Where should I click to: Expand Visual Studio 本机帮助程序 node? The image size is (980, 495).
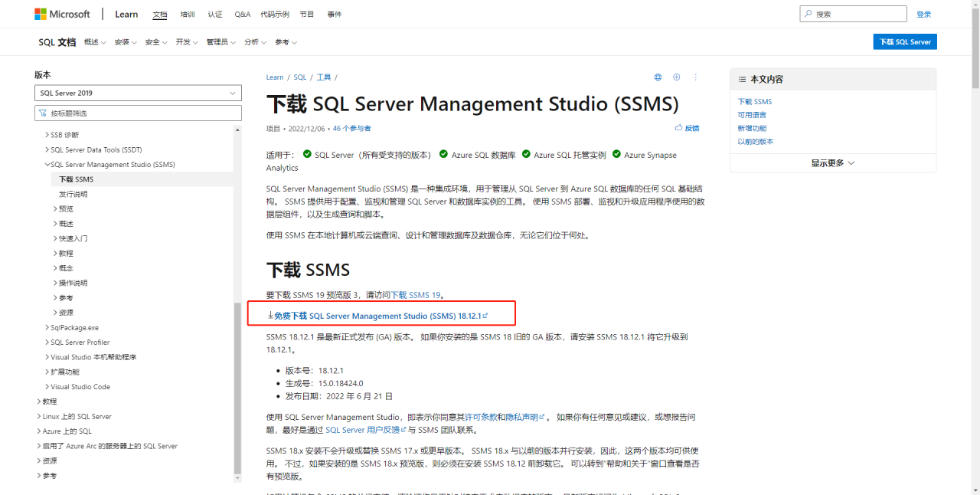(47, 357)
